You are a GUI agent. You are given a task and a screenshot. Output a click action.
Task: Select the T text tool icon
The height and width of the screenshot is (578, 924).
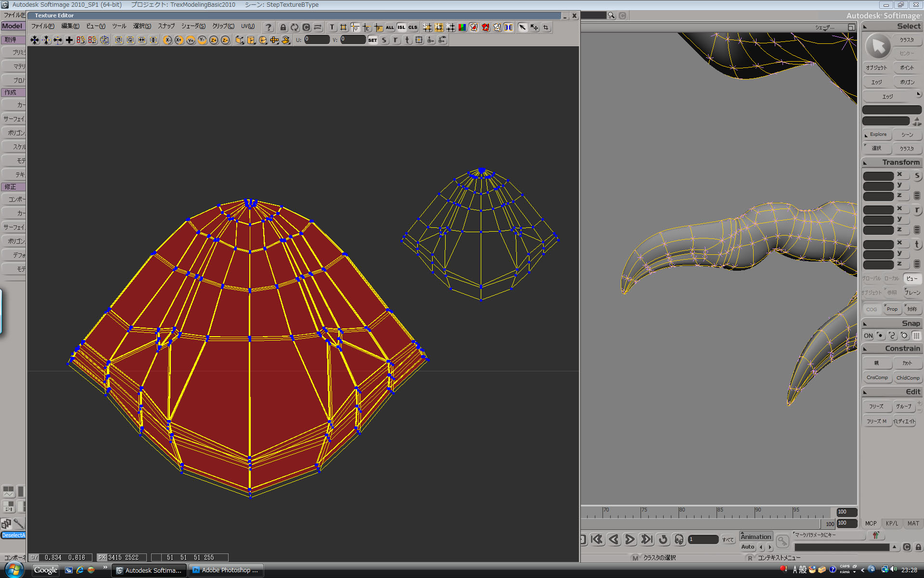332,27
